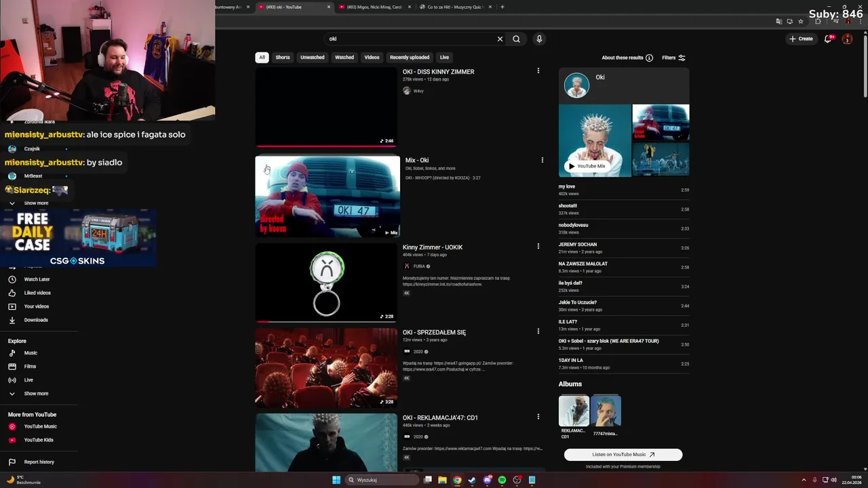Image resolution: width=868 pixels, height=488 pixels.
Task: Open Liked videos in the sidebar
Action: [x=38, y=293]
